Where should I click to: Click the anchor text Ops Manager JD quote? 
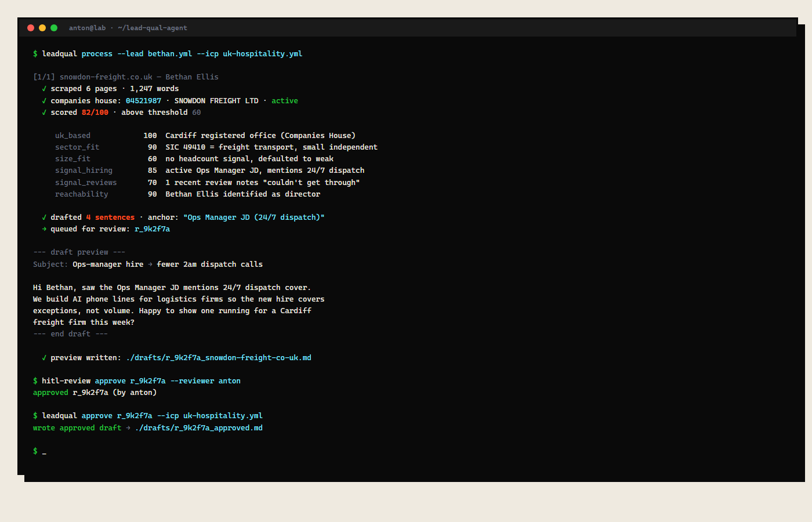point(254,217)
